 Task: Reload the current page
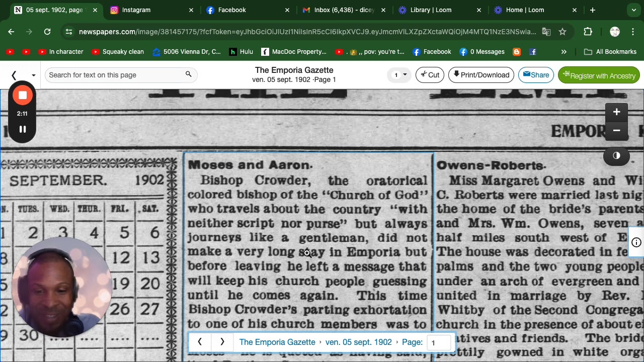click(47, 32)
